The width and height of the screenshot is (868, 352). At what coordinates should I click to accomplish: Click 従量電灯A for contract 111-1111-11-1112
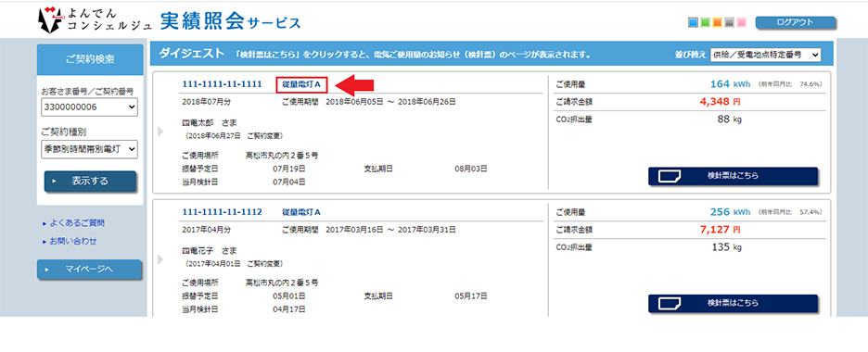tap(301, 212)
